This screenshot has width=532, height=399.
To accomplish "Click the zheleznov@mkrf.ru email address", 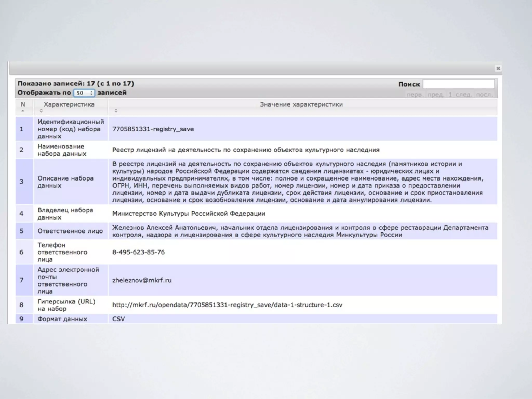I will click(142, 280).
